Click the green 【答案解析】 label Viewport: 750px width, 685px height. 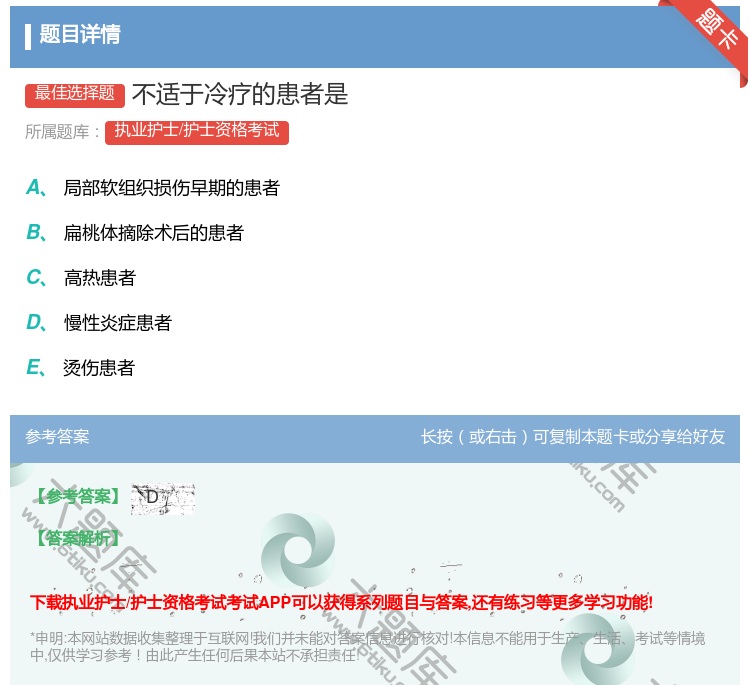[x=78, y=538]
